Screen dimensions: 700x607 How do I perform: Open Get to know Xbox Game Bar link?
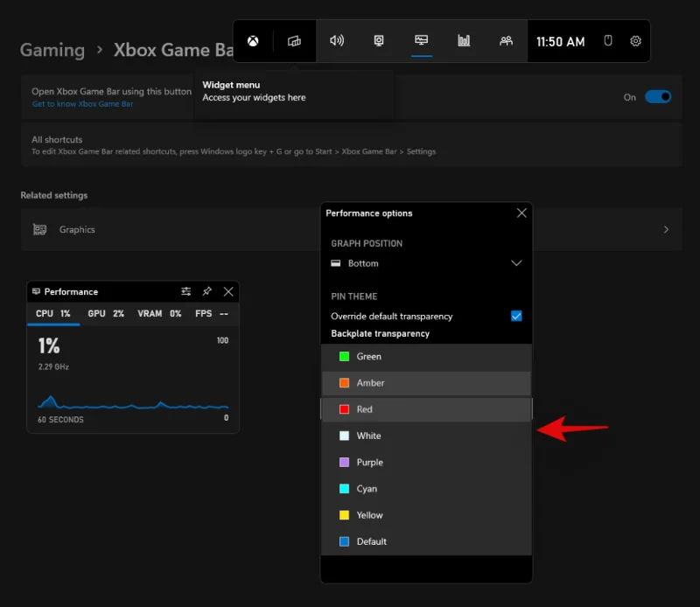82,104
